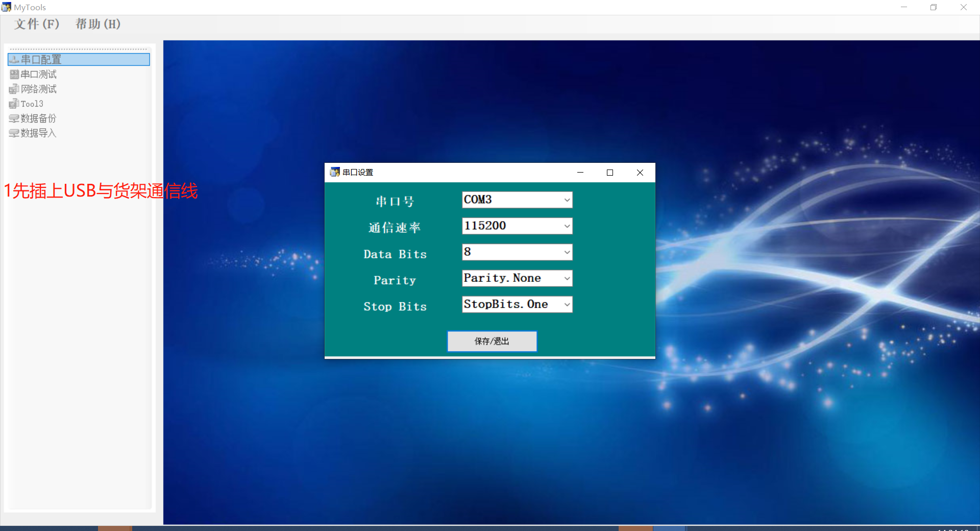Select 串口测试 in the sidebar tree
Viewport: 980px width, 531px height.
(x=39, y=75)
